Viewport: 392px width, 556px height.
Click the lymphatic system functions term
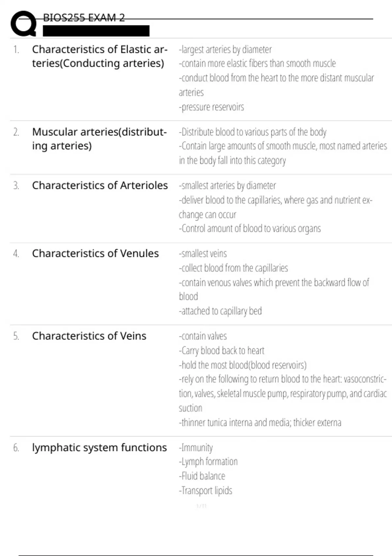tap(99, 447)
